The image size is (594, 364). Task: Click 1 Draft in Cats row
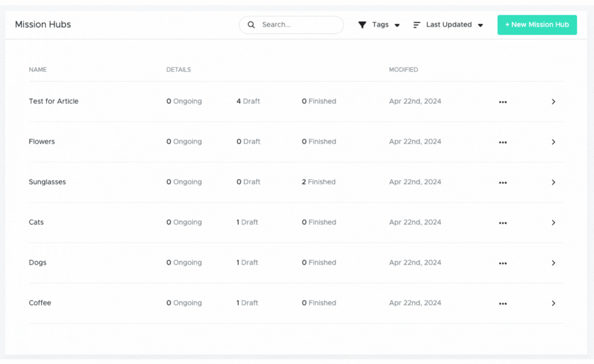(247, 222)
